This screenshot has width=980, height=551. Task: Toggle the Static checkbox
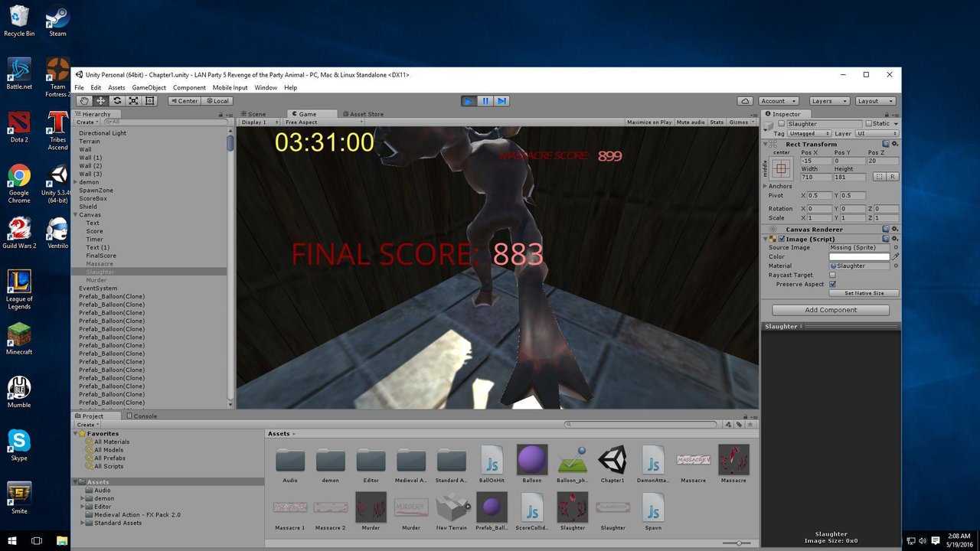[x=869, y=123]
